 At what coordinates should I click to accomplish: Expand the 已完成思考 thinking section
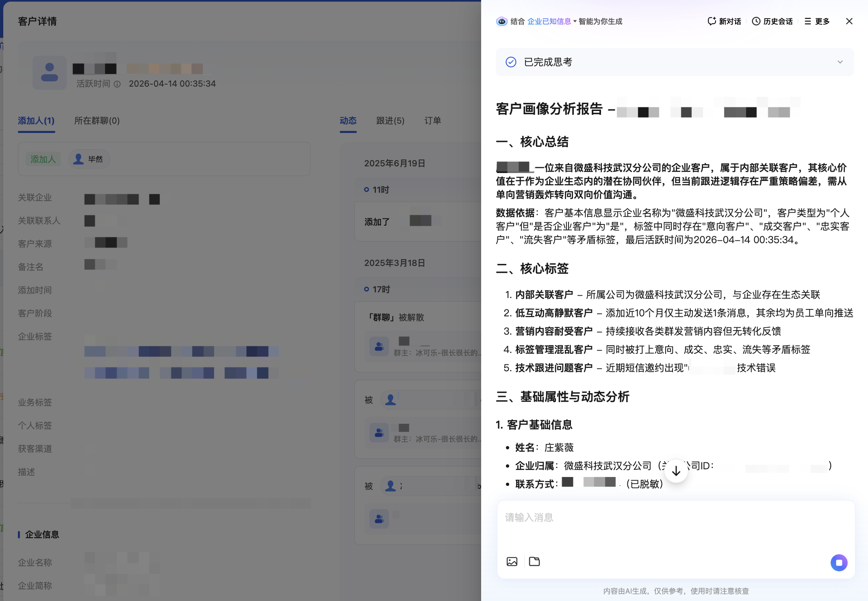(x=675, y=62)
